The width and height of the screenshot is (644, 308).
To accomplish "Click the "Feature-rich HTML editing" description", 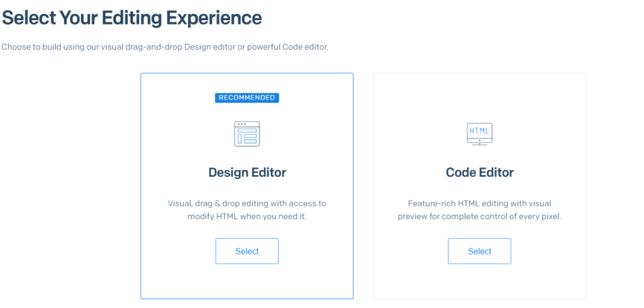I will [479, 203].
